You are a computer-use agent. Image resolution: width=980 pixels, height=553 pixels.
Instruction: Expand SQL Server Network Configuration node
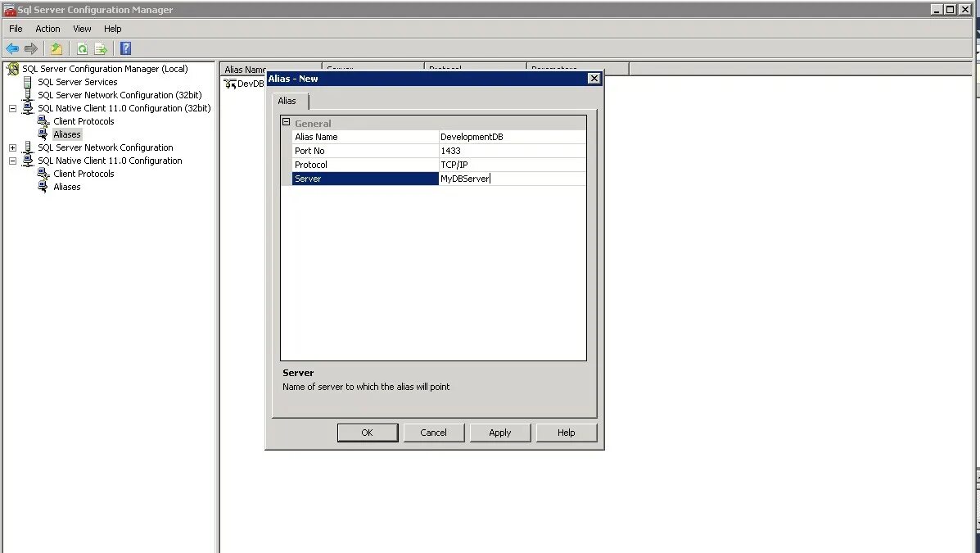click(12, 147)
